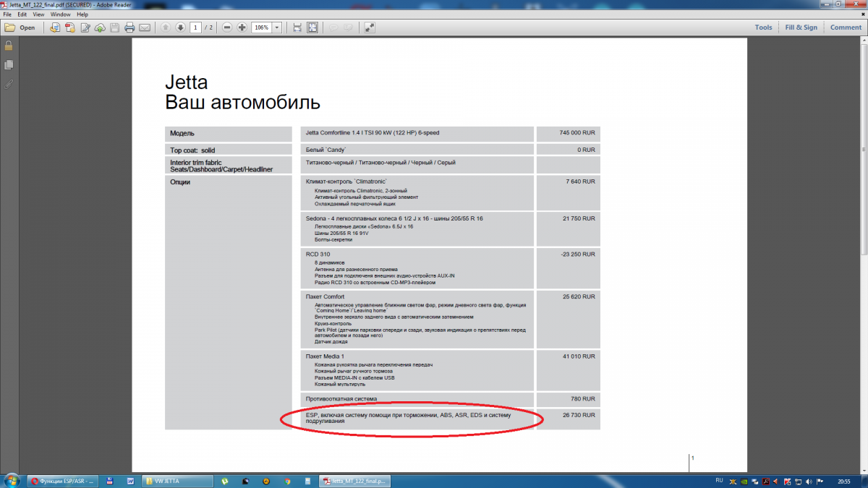868x488 pixels.
Task: Click the highlight text icon
Action: pyautogui.click(x=348, y=27)
